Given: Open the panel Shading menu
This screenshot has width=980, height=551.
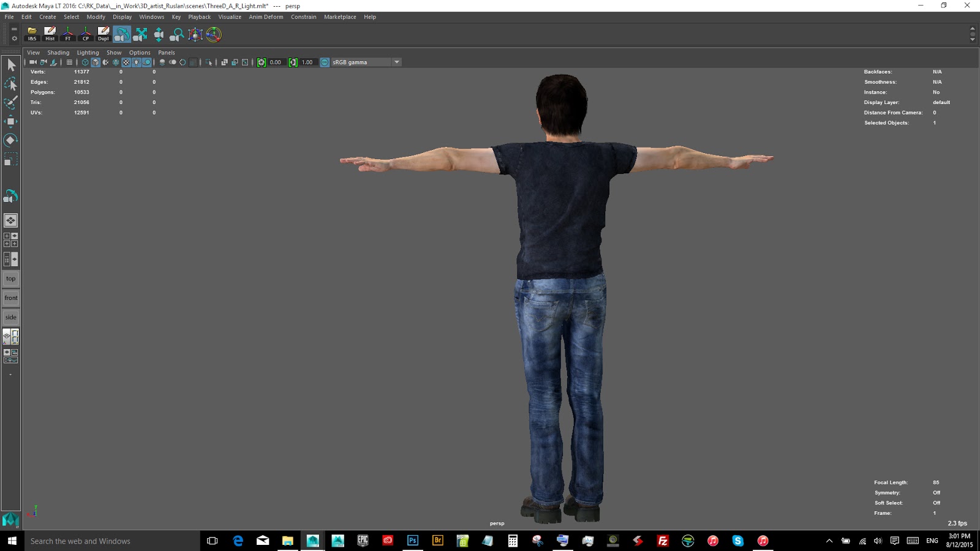Looking at the screenshot, I should (58, 53).
